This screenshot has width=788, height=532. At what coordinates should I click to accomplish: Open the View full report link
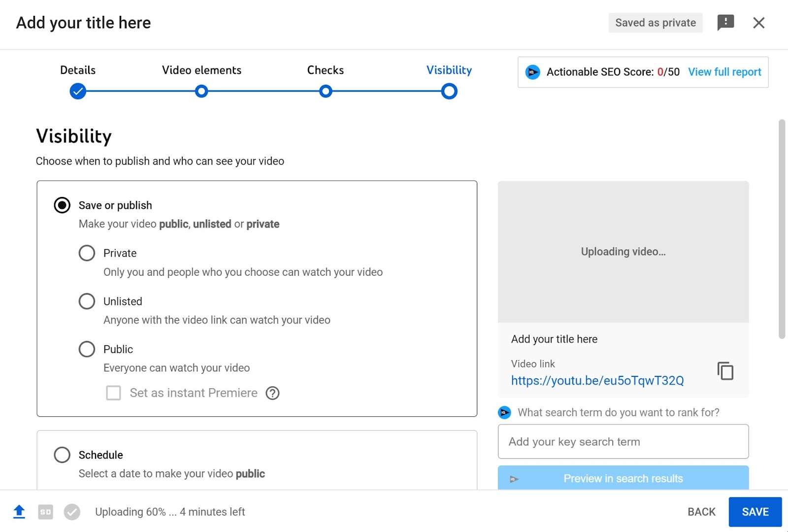click(724, 72)
